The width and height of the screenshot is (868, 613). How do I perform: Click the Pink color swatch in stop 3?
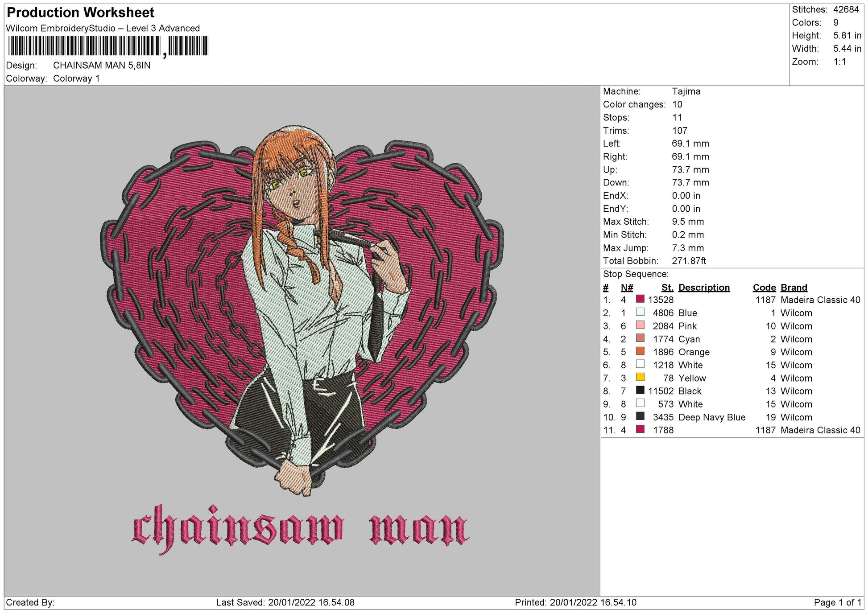click(x=640, y=325)
